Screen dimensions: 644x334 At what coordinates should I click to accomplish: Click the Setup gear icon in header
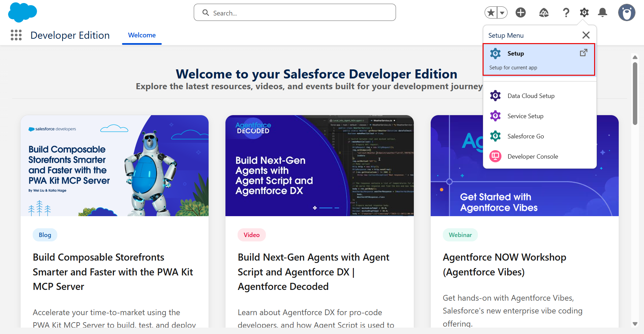coord(584,13)
